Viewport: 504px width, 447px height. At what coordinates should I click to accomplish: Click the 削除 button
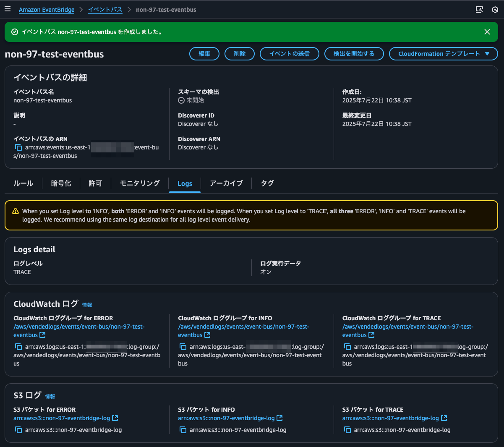pos(240,54)
